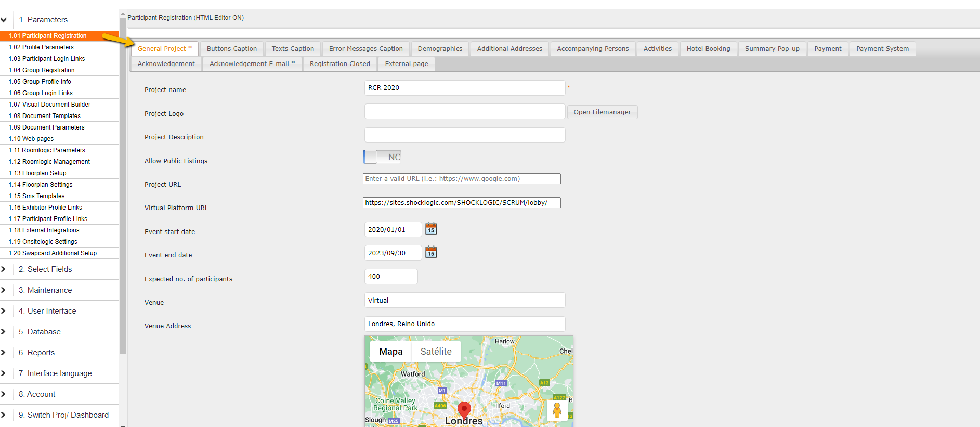Open 1.09 Document Parameters
The image size is (980, 427).
[59, 127]
